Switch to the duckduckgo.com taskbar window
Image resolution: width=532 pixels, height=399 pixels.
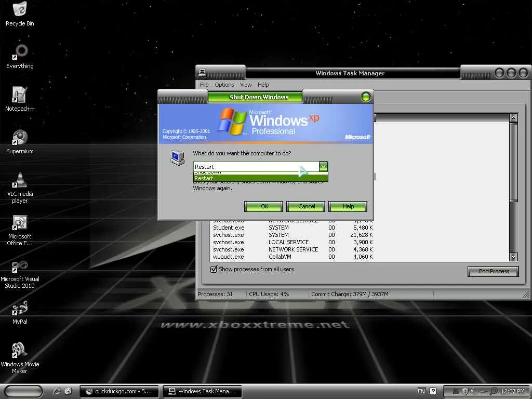[x=119, y=391]
